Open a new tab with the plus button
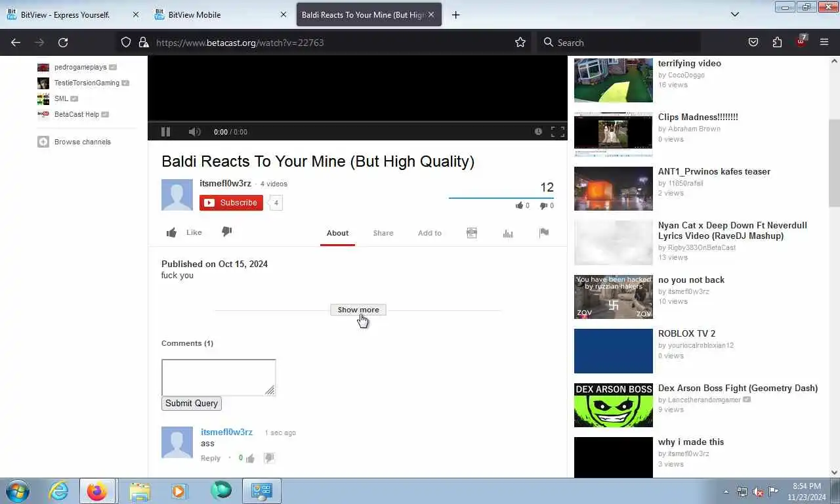840x504 pixels. coord(455,14)
